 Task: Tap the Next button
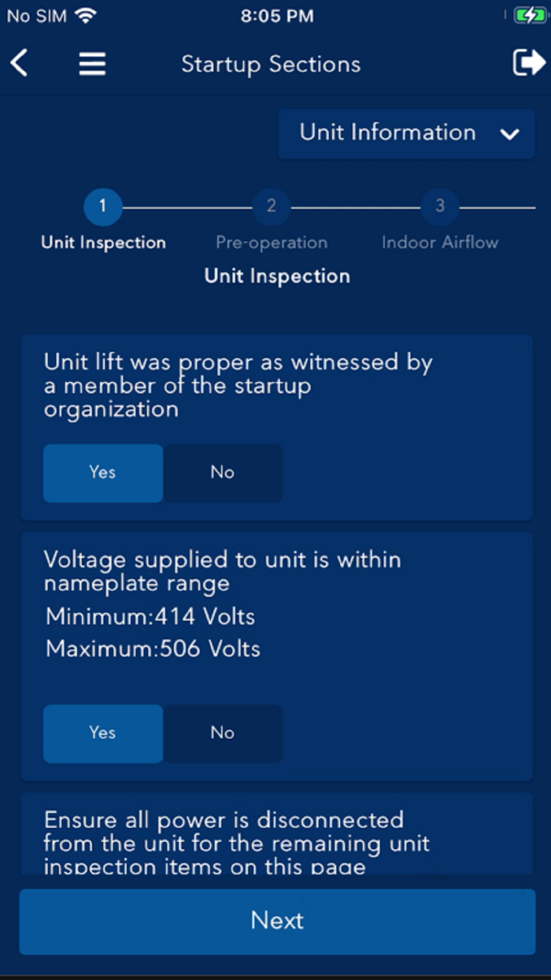[276, 920]
